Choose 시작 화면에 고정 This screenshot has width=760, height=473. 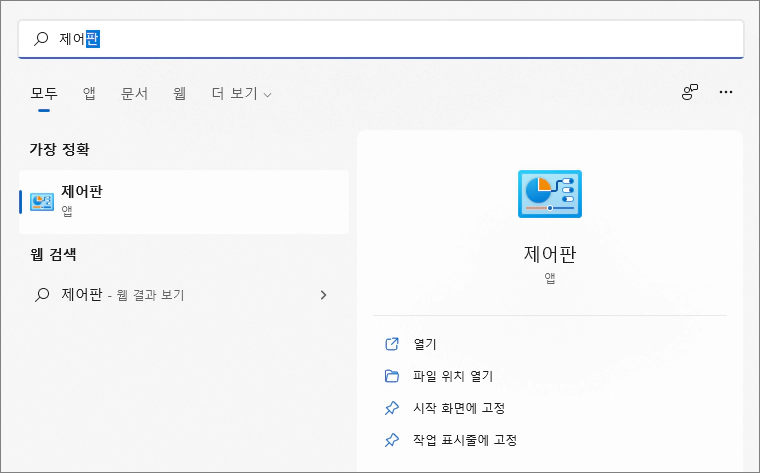(x=459, y=408)
